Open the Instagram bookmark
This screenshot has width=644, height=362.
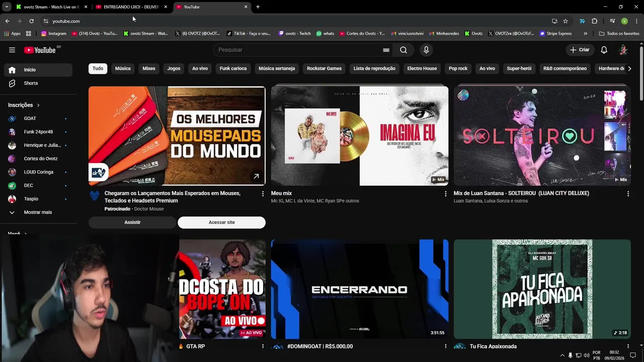53,34
